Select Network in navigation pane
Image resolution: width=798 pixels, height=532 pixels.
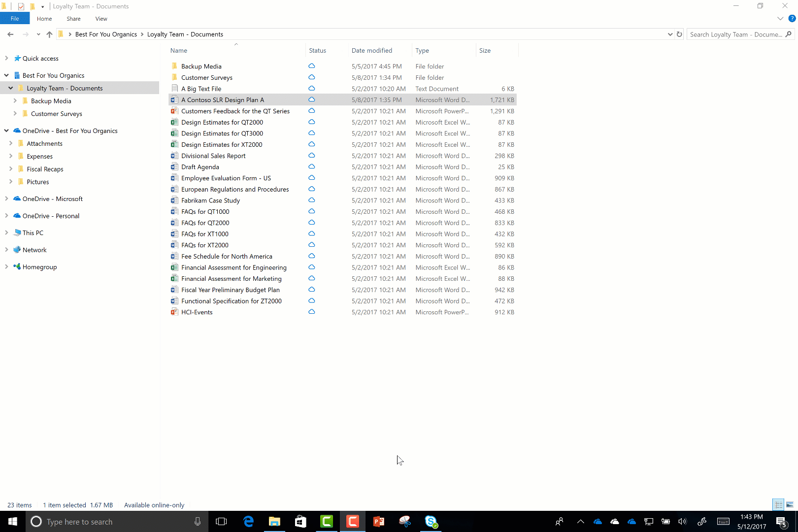[x=34, y=250]
